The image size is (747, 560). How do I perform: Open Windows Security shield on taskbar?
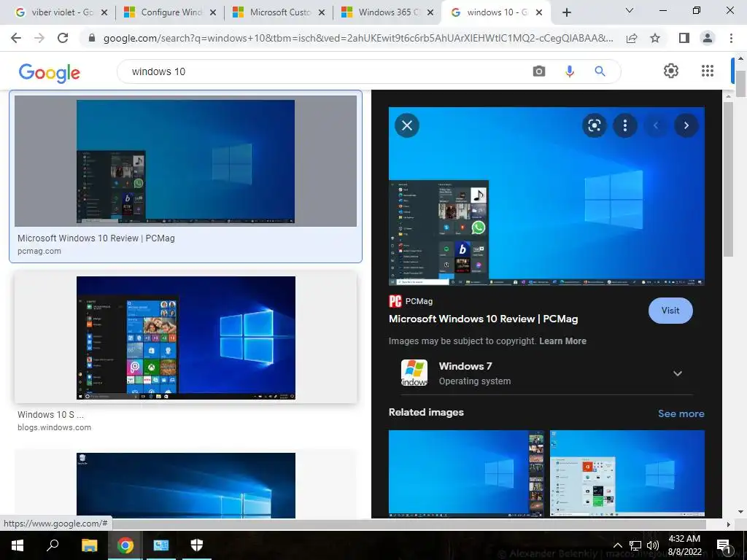pyautogui.click(x=197, y=545)
